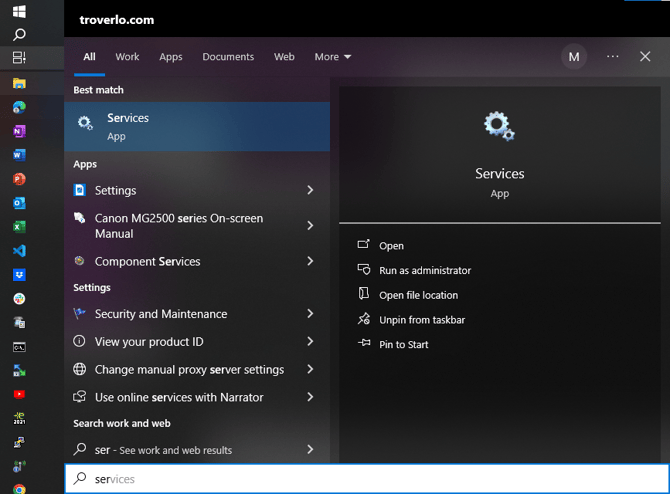The width and height of the screenshot is (670, 494).
Task: Open the three-dot options menu
Action: click(x=612, y=56)
